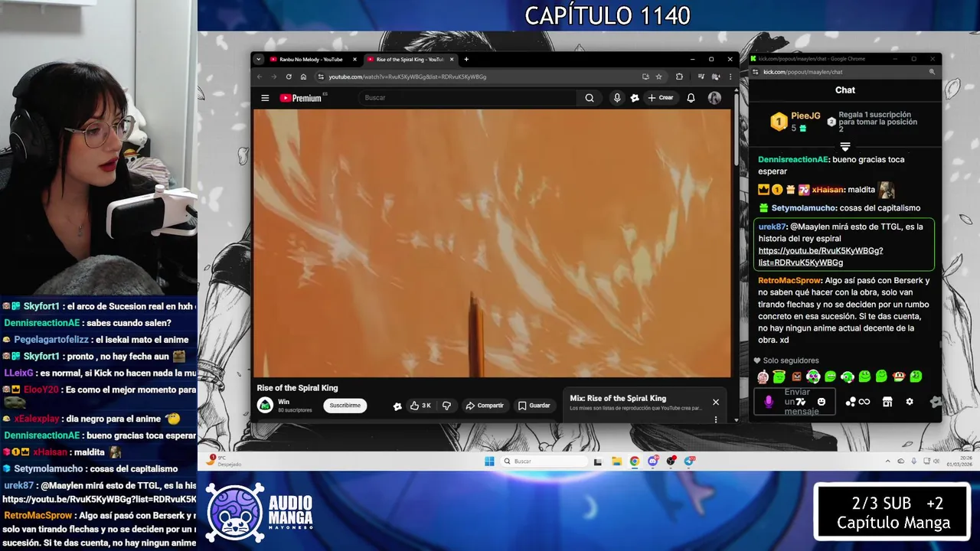Reload the YouTube page
Image resolution: width=980 pixels, height=551 pixels.
click(289, 77)
